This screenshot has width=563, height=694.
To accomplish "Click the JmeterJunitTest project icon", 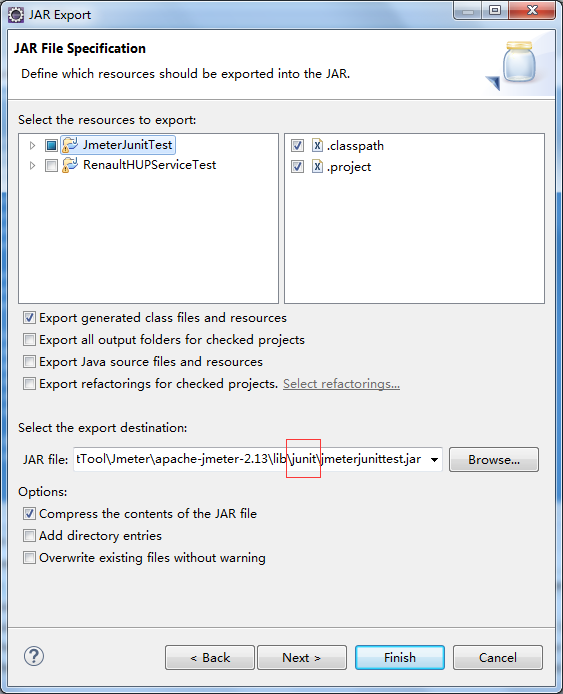I will point(70,145).
